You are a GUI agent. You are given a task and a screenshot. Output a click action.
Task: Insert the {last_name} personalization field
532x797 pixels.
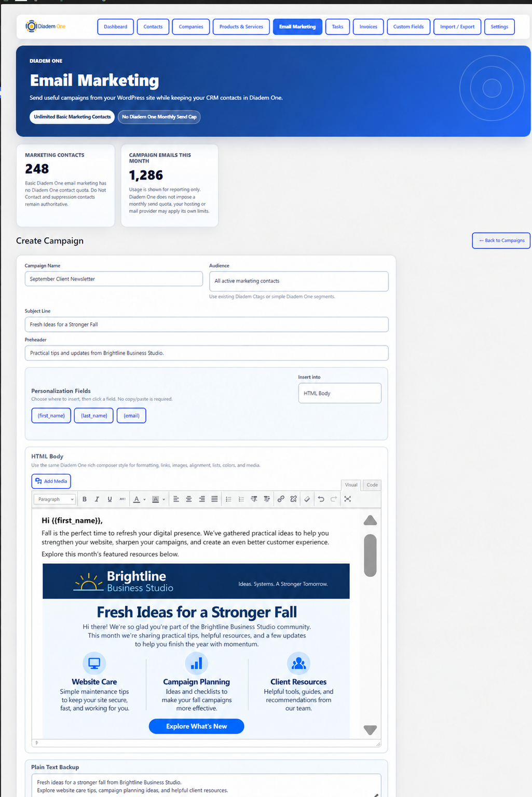(94, 415)
